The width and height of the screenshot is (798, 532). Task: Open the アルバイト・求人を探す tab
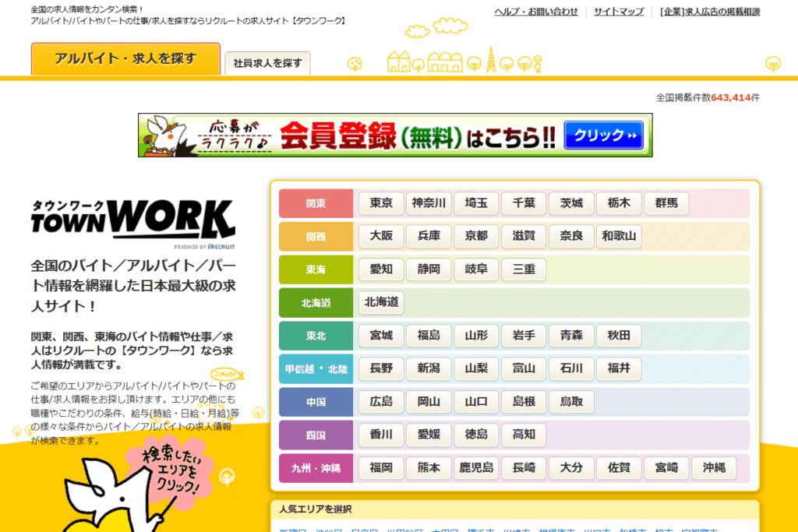(125, 59)
